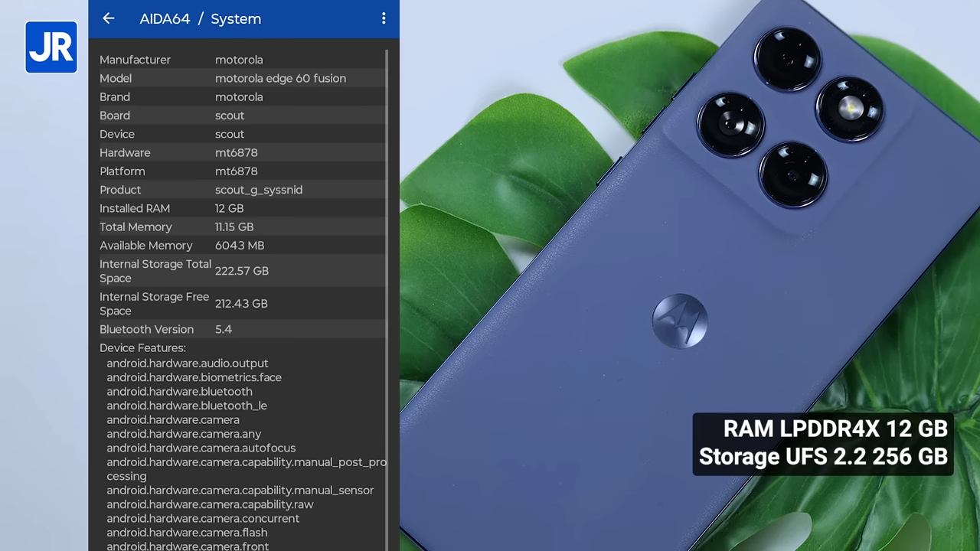Select android.hardware.biometrics.face feature
This screenshot has height=551, width=980.
(194, 377)
